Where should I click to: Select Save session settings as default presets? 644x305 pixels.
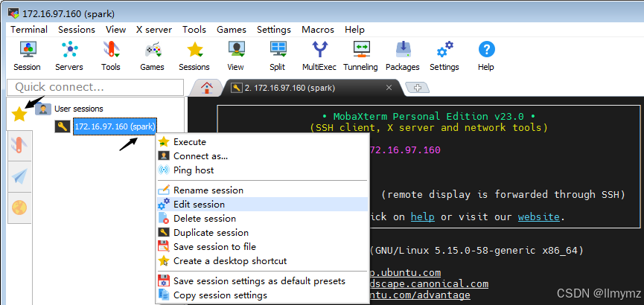click(262, 281)
